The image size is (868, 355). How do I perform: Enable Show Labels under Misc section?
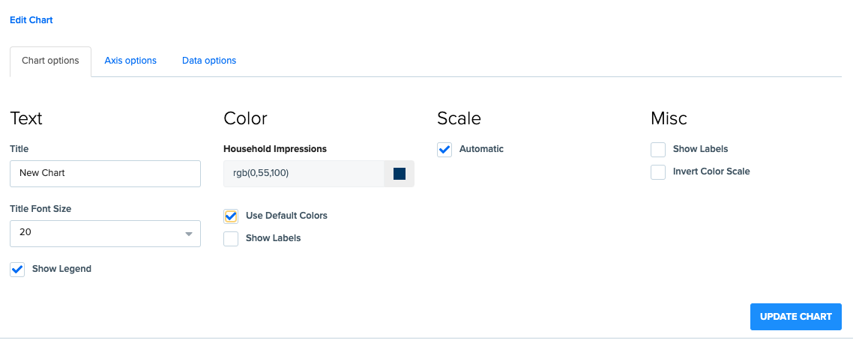point(658,149)
